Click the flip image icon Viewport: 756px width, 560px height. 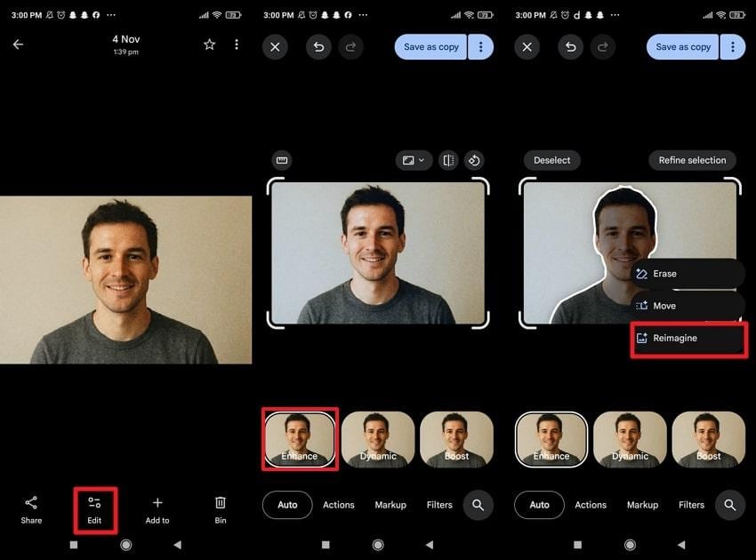click(x=447, y=160)
